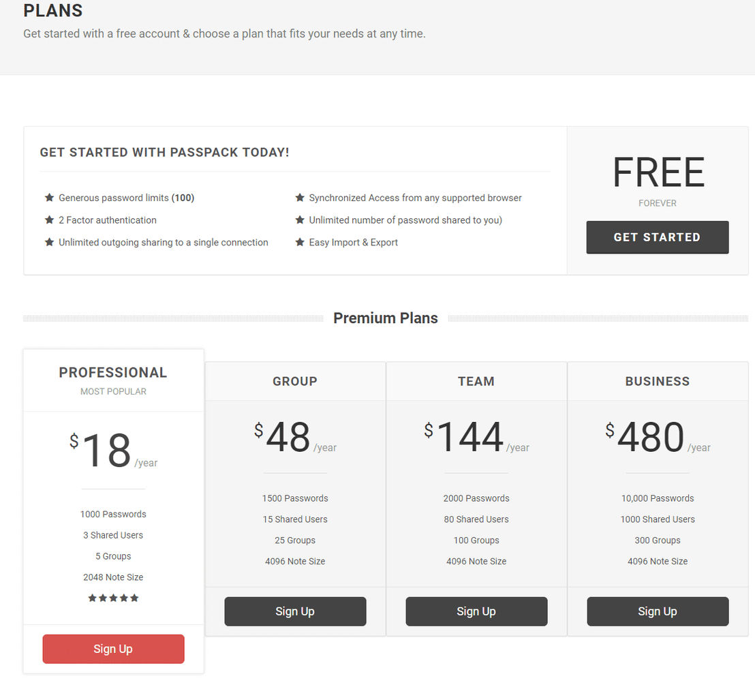755x700 pixels.
Task: Select the PROFESSIONAL plan heading
Action: 113,372
